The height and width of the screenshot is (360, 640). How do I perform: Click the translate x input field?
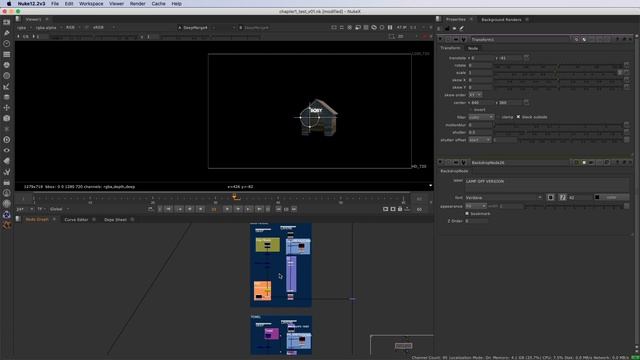pyautogui.click(x=481, y=58)
